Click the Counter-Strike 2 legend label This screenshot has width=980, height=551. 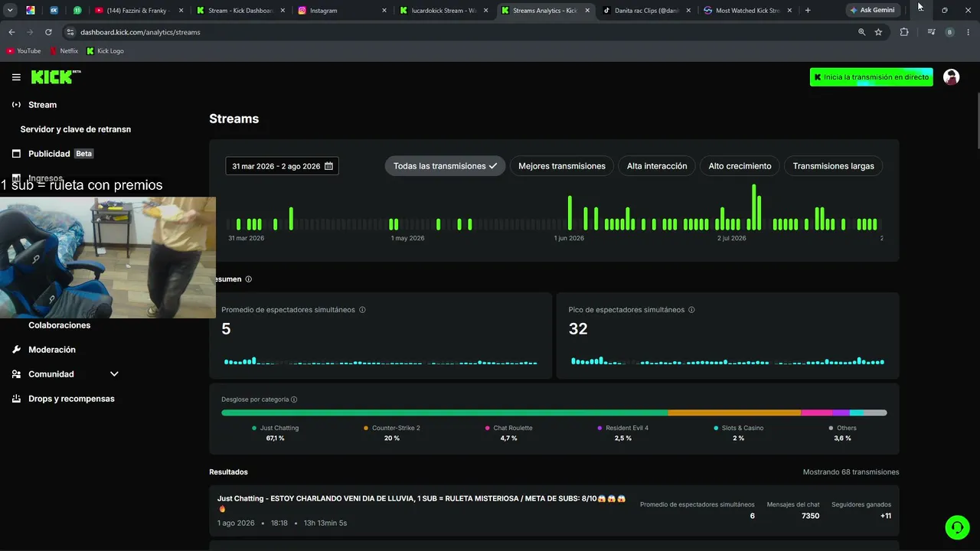pyautogui.click(x=396, y=428)
